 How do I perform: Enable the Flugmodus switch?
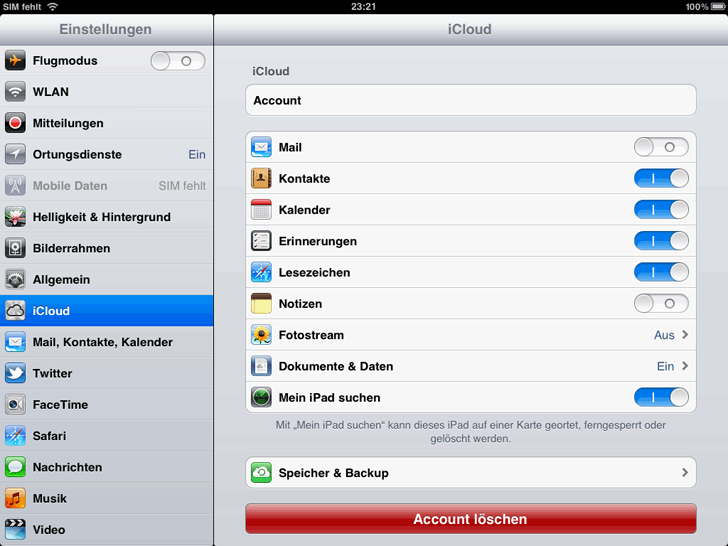(x=177, y=61)
